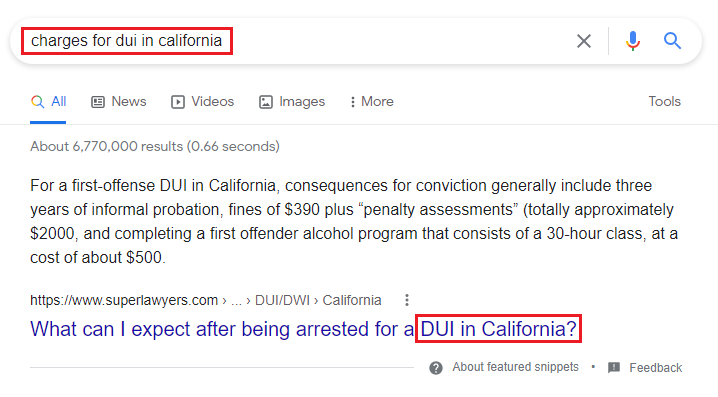The image size is (718, 397).
Task: Click the Feedback link text
Action: click(655, 368)
